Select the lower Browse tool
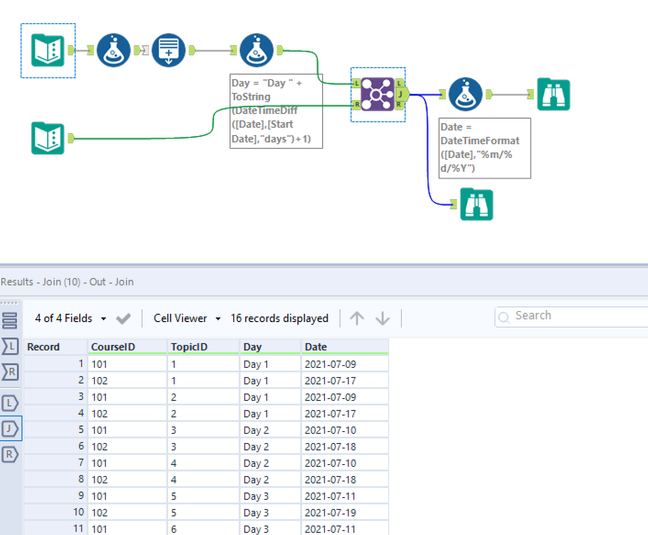This screenshot has height=535, width=648. [x=476, y=204]
